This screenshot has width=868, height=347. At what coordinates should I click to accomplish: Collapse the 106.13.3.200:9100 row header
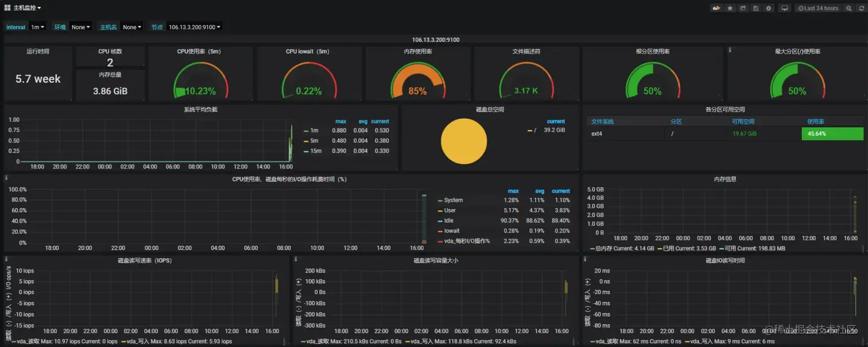pyautogui.click(x=435, y=40)
